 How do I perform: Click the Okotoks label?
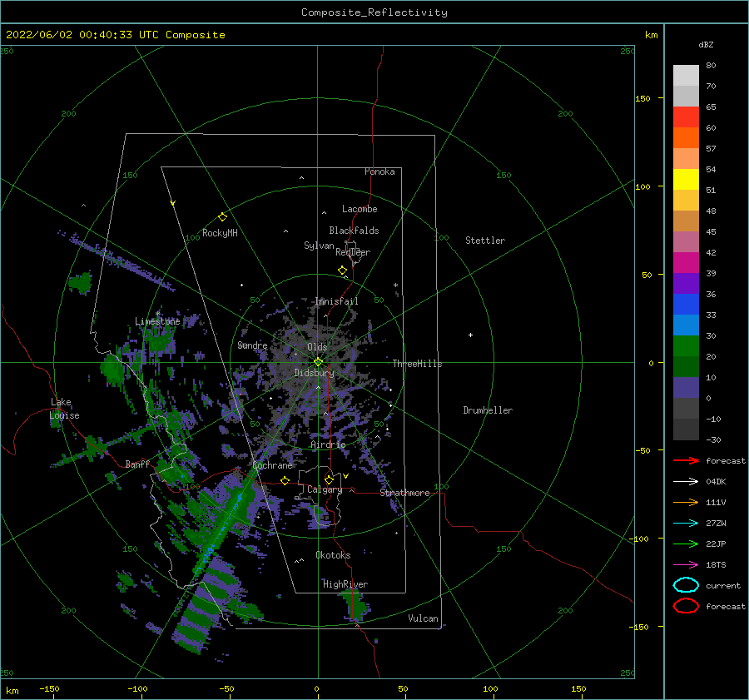pos(333,555)
